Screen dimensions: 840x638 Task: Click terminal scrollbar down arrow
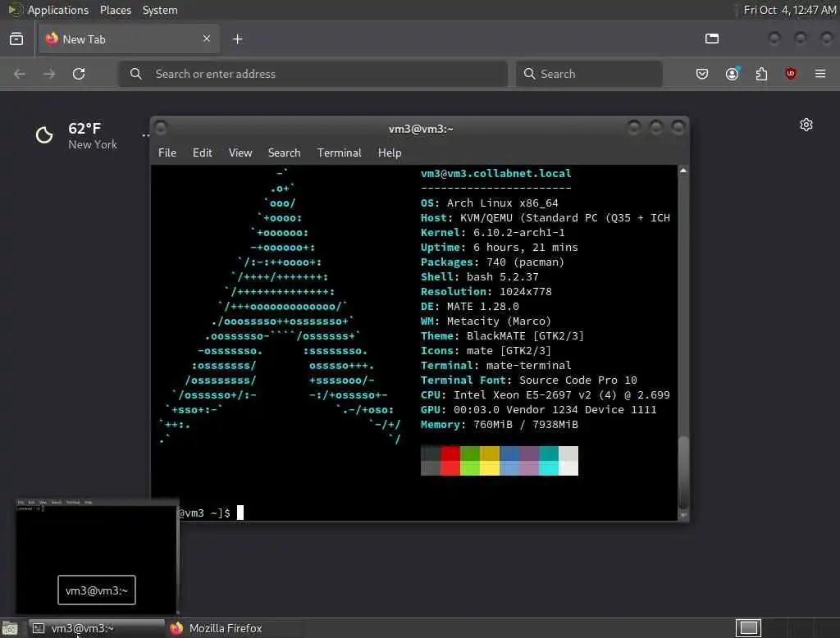(x=683, y=515)
